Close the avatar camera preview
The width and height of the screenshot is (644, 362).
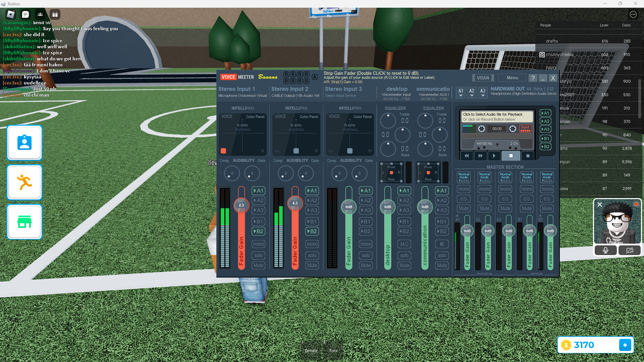point(600,204)
